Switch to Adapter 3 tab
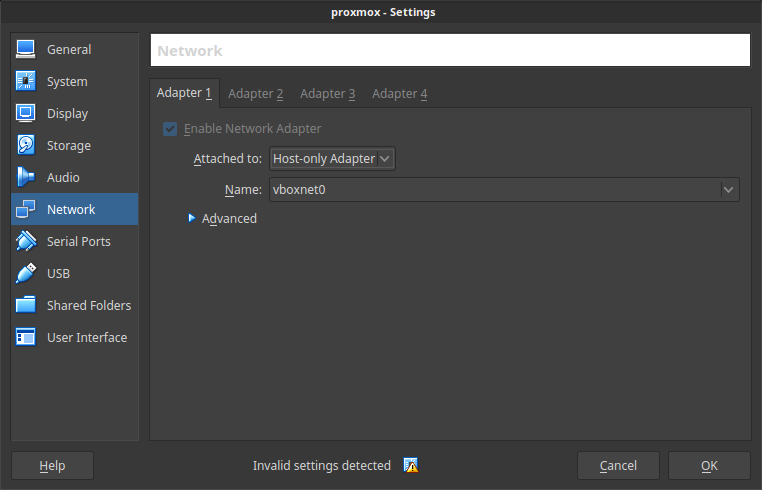The height and width of the screenshot is (490, 762). pos(328,93)
